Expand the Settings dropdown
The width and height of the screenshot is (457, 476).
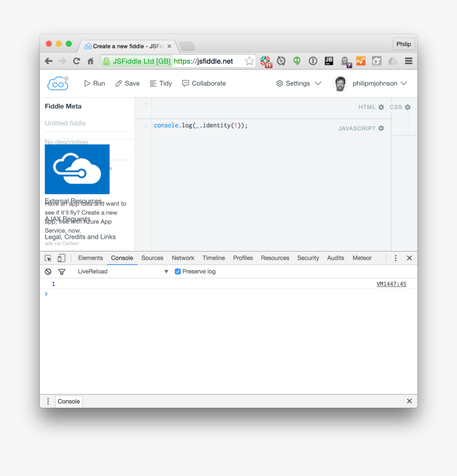coord(299,83)
